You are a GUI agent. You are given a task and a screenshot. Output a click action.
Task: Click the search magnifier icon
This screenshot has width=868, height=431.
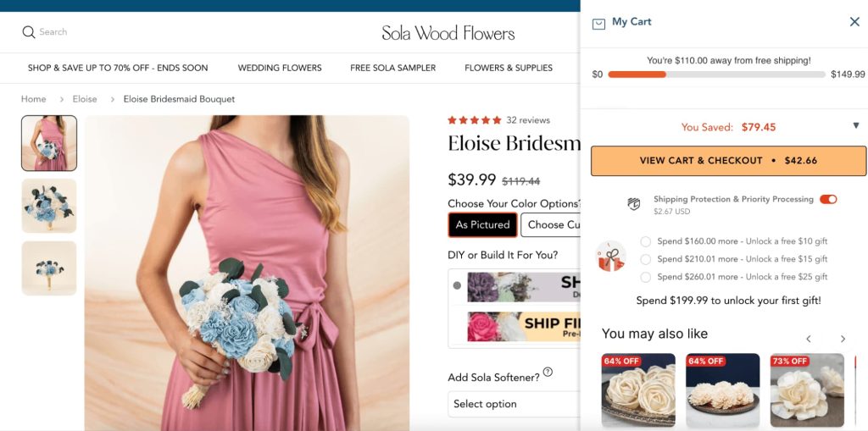(x=29, y=32)
